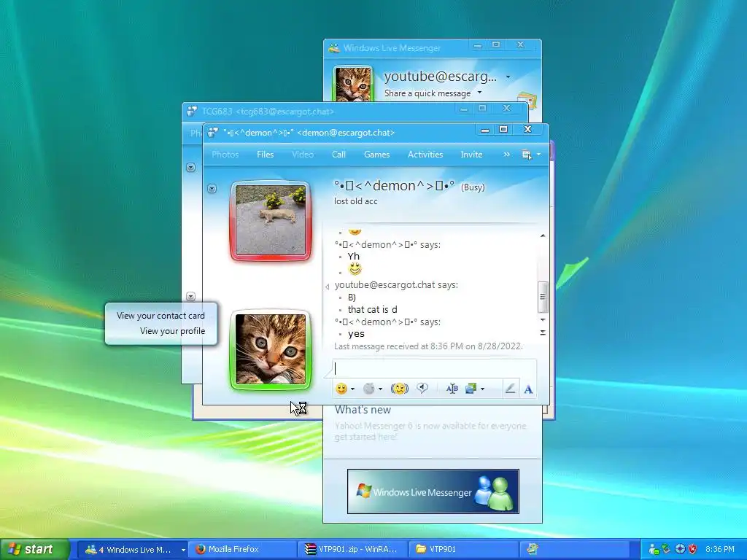Click main window kitten avatar
This screenshot has height=560, width=747.
point(353,85)
